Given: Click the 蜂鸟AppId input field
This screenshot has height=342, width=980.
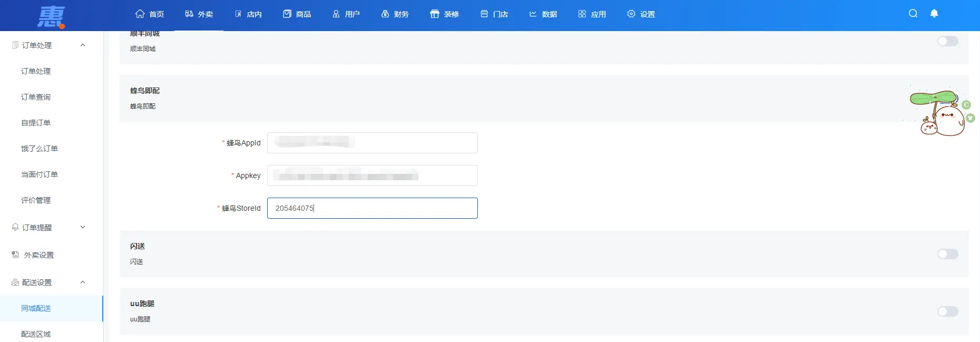Looking at the screenshot, I should pyautogui.click(x=372, y=143).
